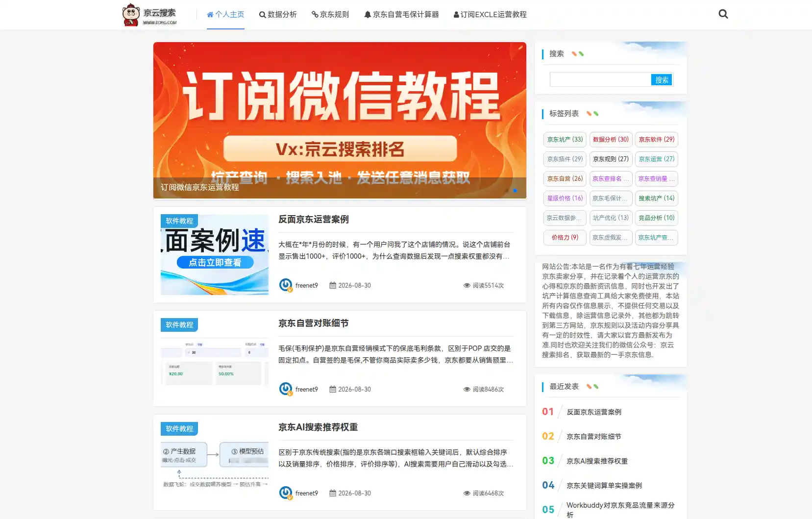Click 软件教程 badge on 京东AI搜索推荐权重 card
Screen dimensions: 812x519
[x=179, y=429]
